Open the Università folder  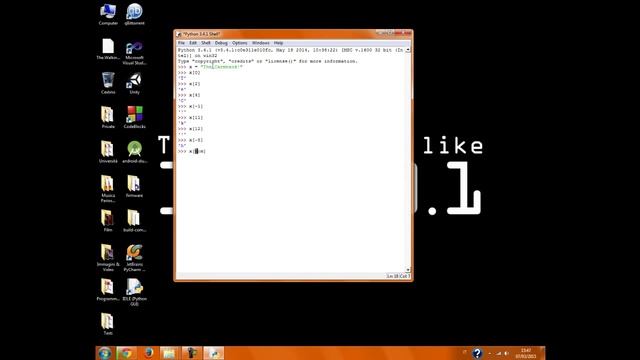(108, 152)
